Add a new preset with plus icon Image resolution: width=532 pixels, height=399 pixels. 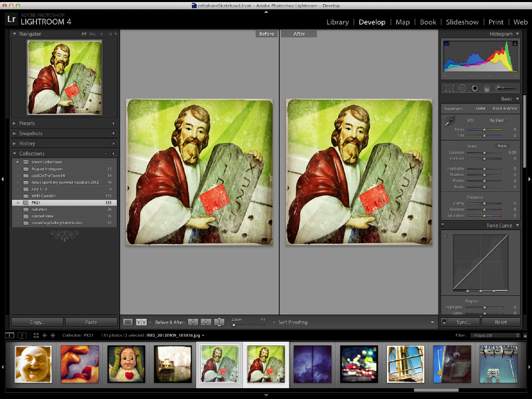[x=113, y=123]
